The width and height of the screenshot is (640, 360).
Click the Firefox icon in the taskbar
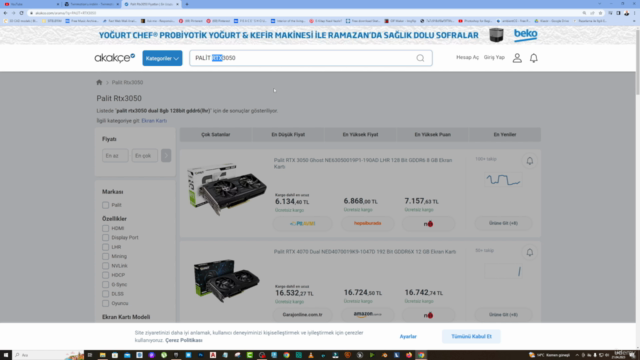click(x=409, y=355)
